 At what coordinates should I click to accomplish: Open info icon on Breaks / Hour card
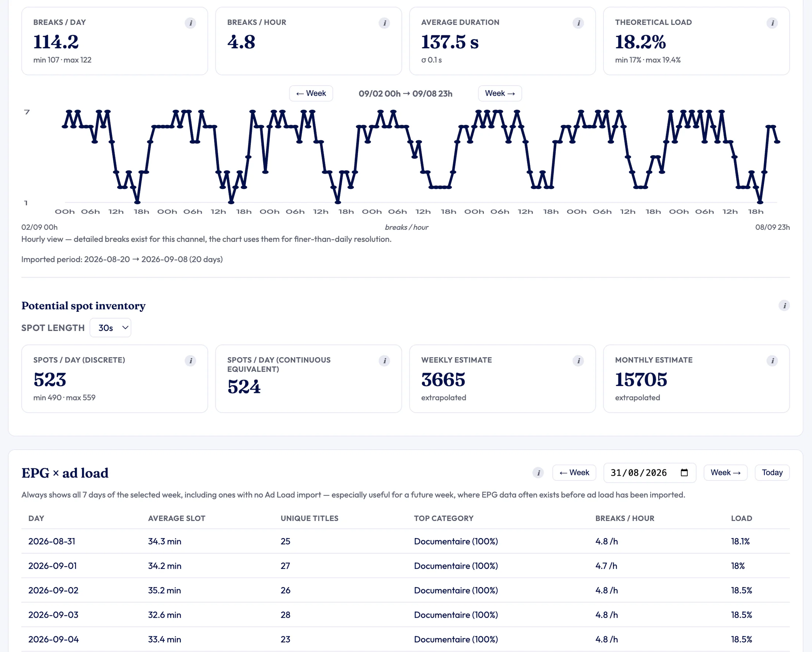384,23
